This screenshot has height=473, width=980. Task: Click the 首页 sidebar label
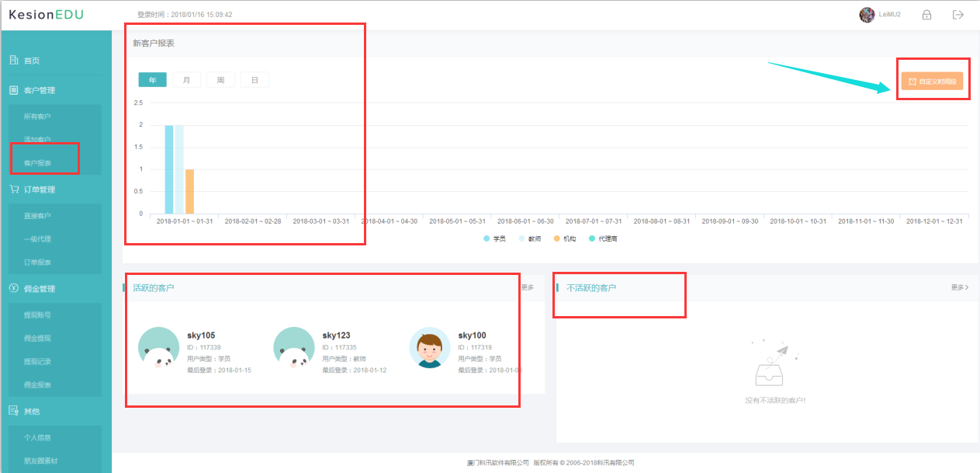32,61
